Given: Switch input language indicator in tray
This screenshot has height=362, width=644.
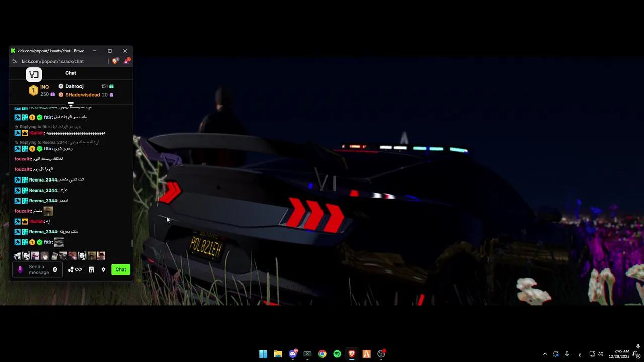Looking at the screenshot, I should (x=580, y=354).
